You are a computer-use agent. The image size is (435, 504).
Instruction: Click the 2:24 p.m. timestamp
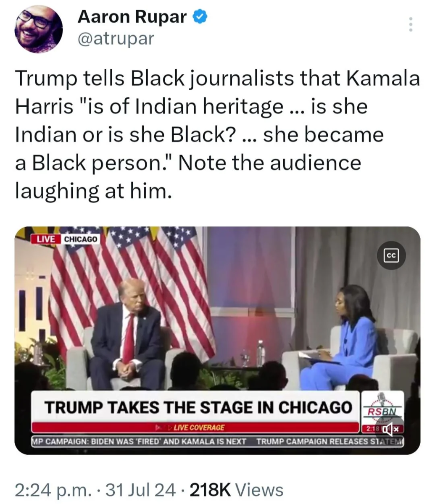(x=53, y=489)
